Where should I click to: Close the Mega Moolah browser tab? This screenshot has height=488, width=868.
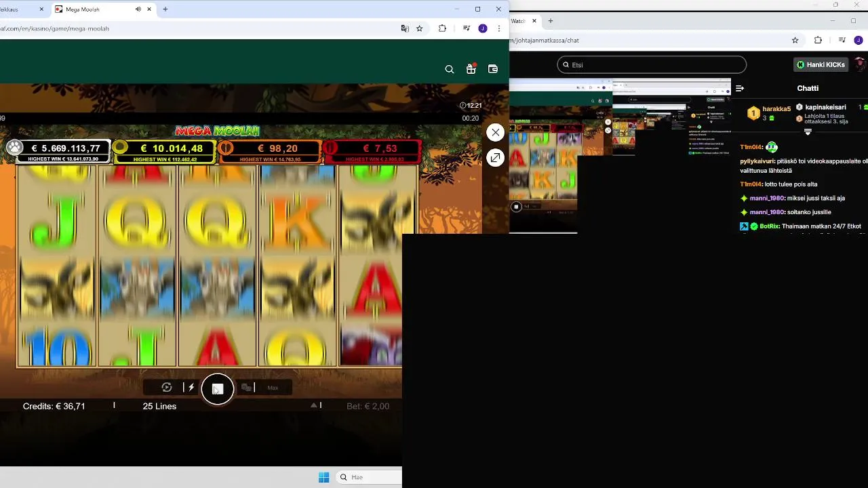point(149,9)
